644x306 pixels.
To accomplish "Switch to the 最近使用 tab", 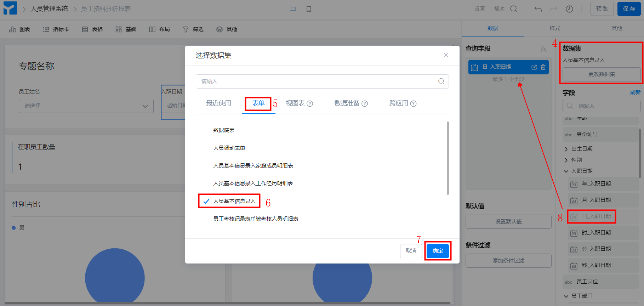I will [x=219, y=103].
